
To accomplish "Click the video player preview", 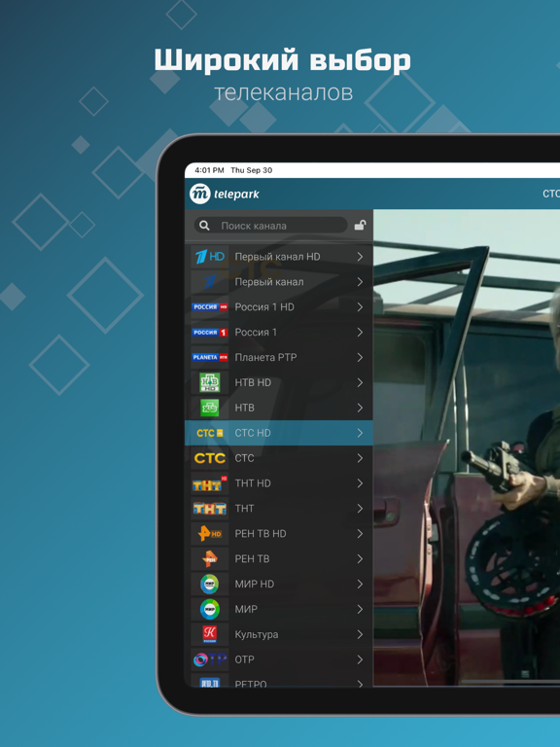I will (467, 447).
